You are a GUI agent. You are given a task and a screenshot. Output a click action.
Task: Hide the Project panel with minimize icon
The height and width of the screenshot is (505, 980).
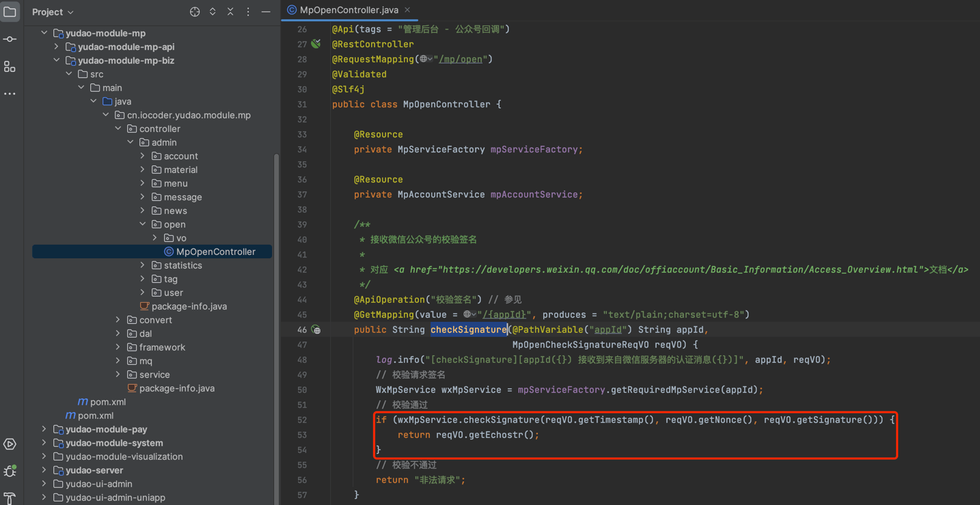[266, 12]
